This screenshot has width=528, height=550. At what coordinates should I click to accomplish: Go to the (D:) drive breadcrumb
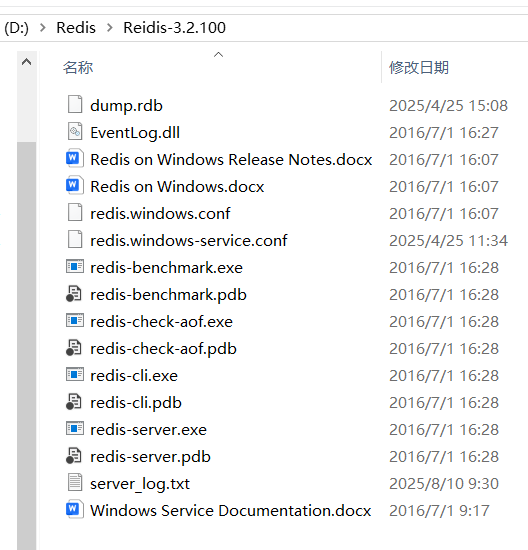pos(16,28)
